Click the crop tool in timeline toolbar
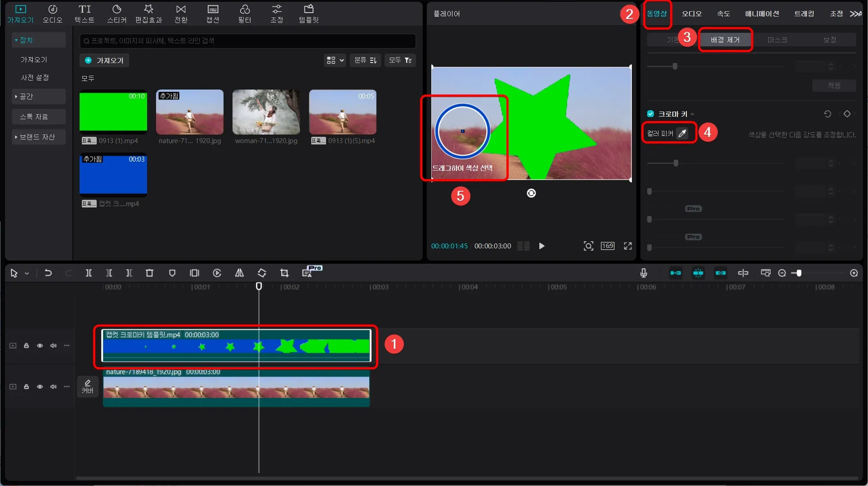 [x=284, y=273]
